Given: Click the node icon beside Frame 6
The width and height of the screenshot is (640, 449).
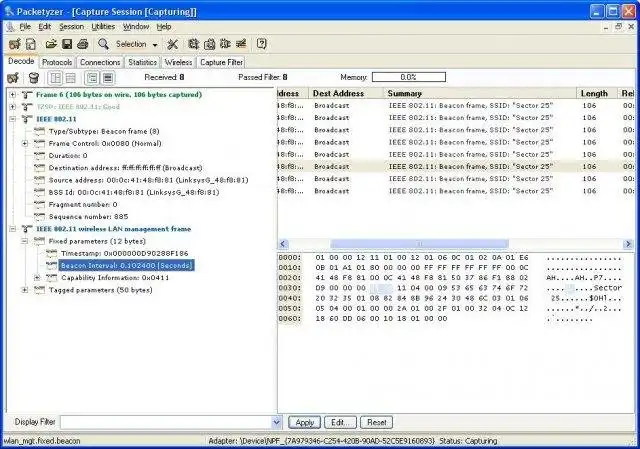Looking at the screenshot, I should [x=27, y=95].
